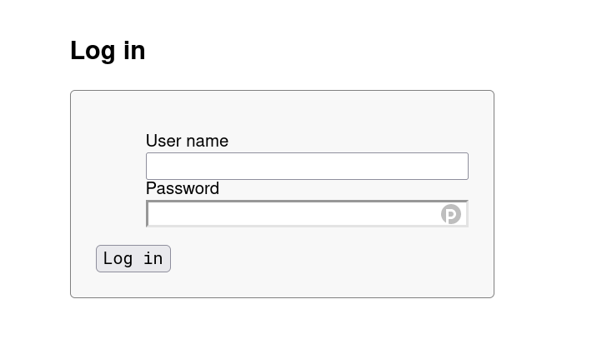
Task: Click the field below User name label
Action: [x=307, y=166]
